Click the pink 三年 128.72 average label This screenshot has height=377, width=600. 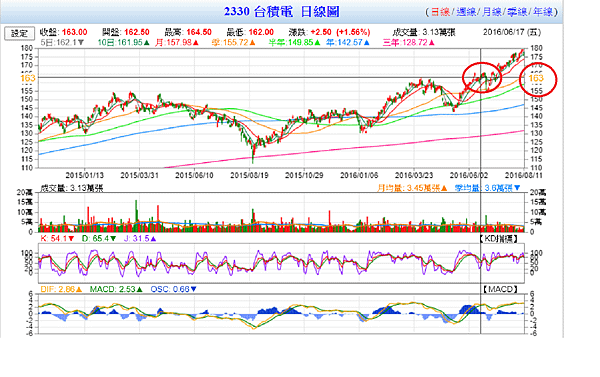click(409, 42)
